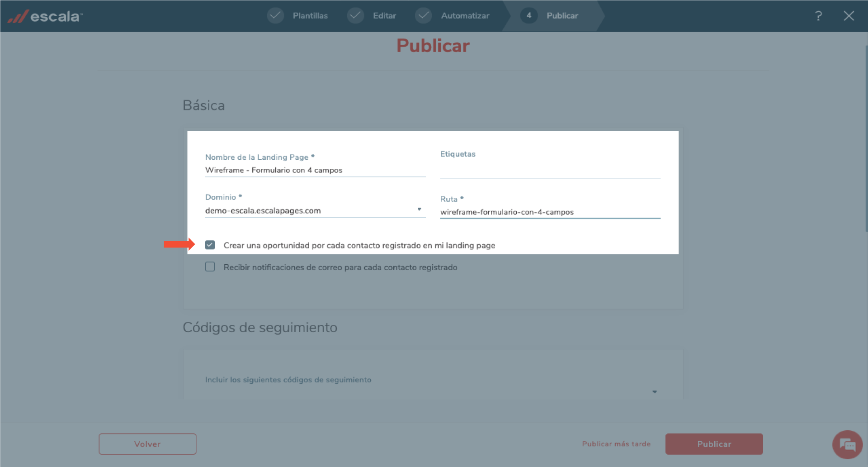
Task: Click the red Publicar button
Action: 714,444
